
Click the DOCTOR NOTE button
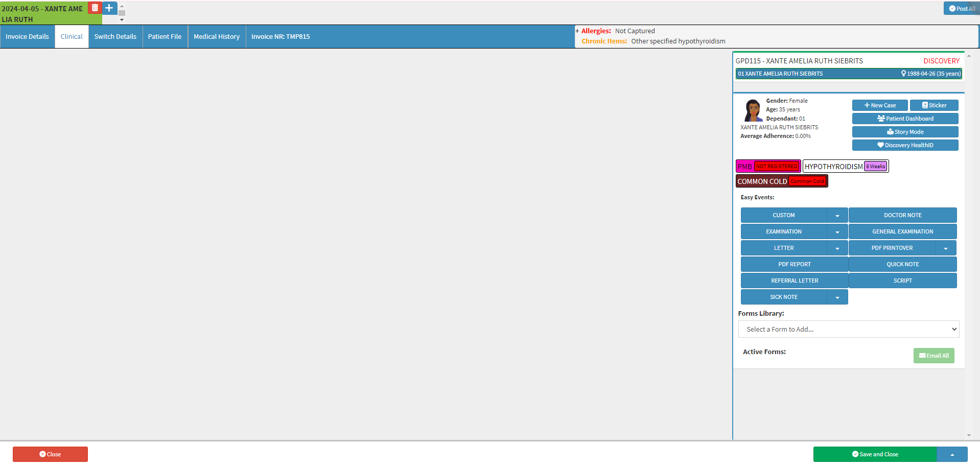(x=903, y=215)
